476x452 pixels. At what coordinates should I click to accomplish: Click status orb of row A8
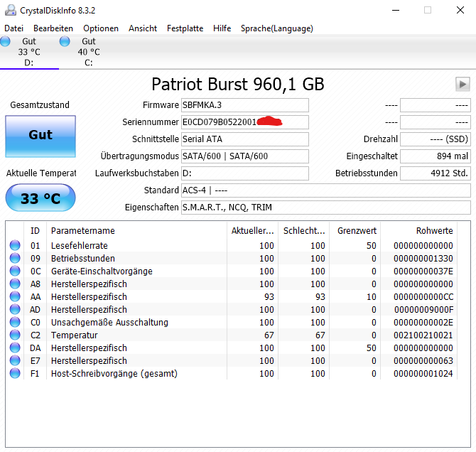click(x=15, y=284)
